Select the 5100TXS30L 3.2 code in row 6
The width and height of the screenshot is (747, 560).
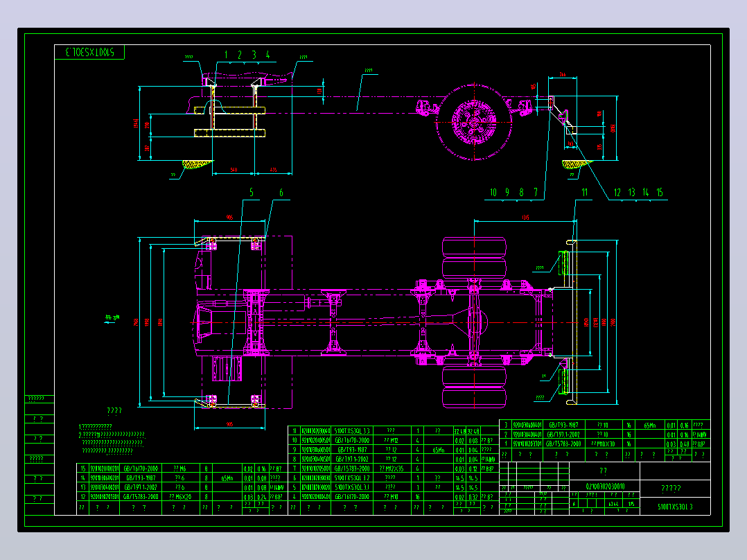point(352,478)
